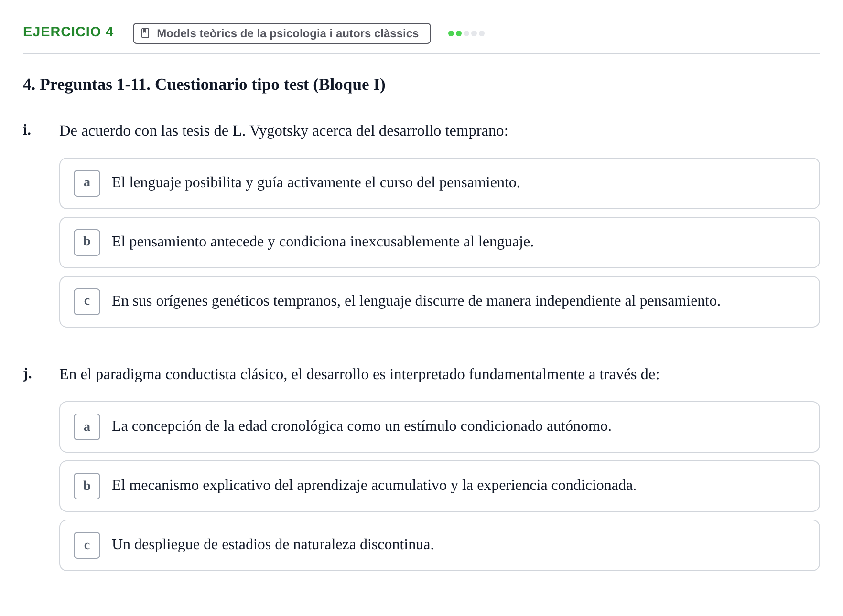Choose option b: pensamiento antecede al lenguaje

[439, 243]
